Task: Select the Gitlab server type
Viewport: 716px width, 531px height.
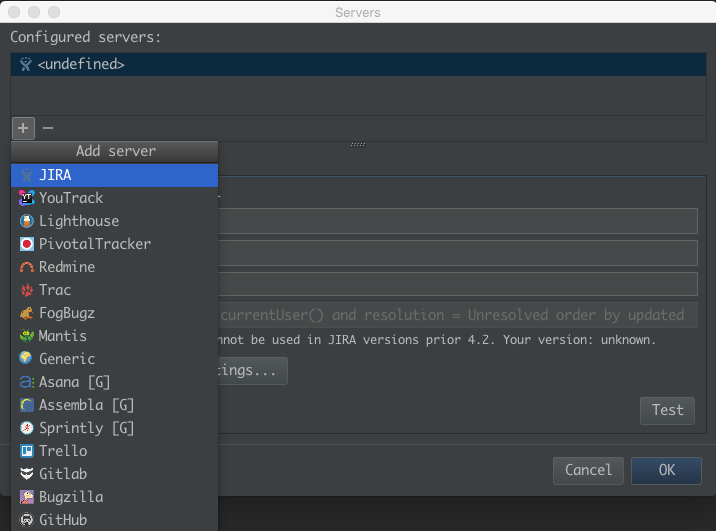Action: click(x=114, y=474)
